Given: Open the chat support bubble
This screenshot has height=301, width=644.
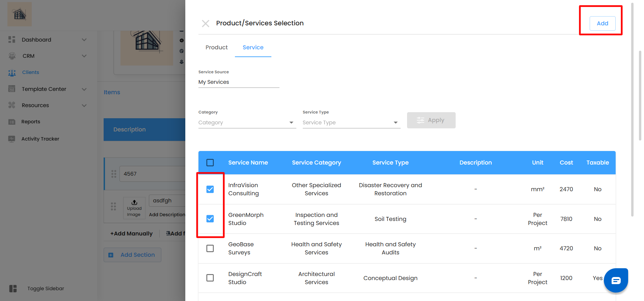Looking at the screenshot, I should [x=616, y=280].
